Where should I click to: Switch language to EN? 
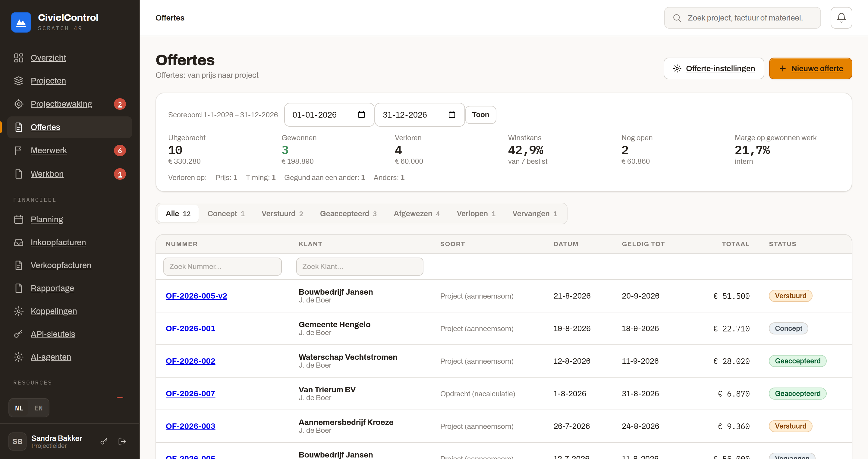(x=38, y=408)
